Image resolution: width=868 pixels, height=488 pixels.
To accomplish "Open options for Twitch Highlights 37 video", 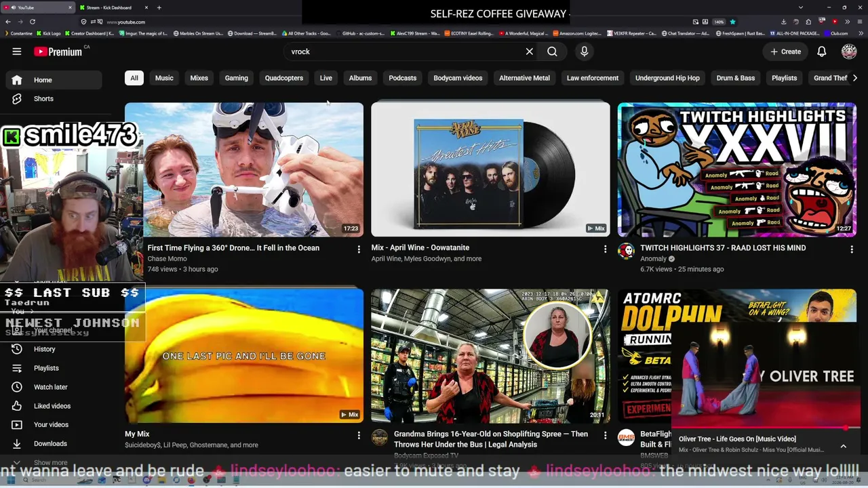I will [x=852, y=249].
